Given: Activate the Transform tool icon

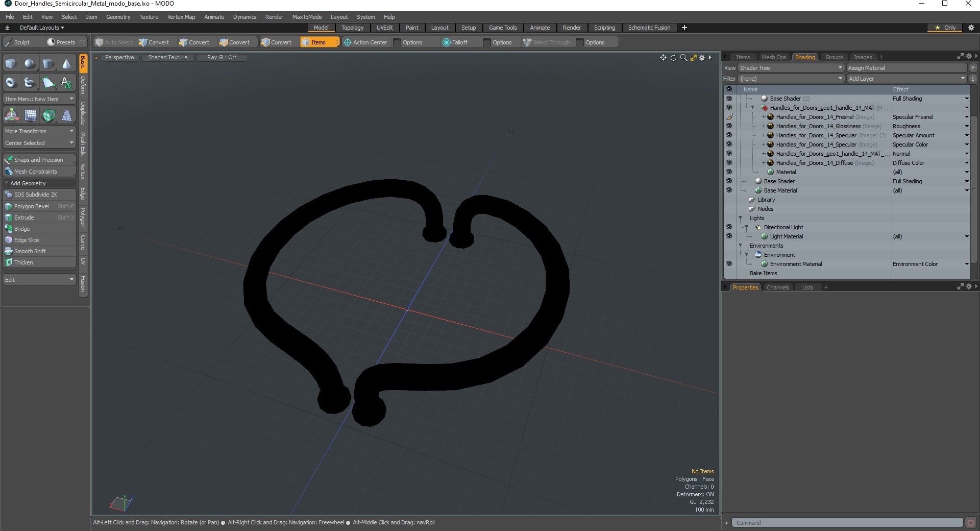Looking at the screenshot, I should 11,115.
